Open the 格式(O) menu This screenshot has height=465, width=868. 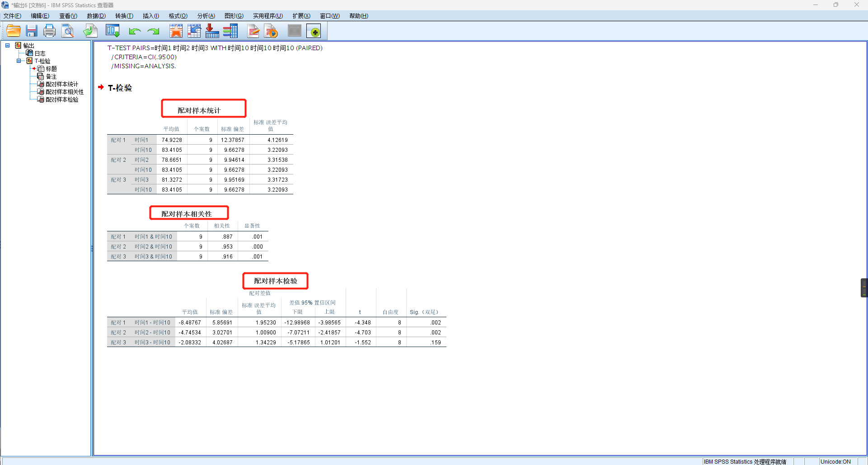click(178, 16)
